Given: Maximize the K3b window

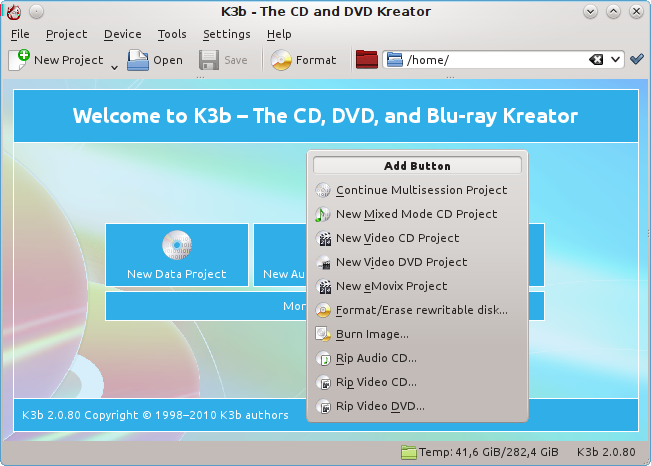Looking at the screenshot, I should [613, 12].
